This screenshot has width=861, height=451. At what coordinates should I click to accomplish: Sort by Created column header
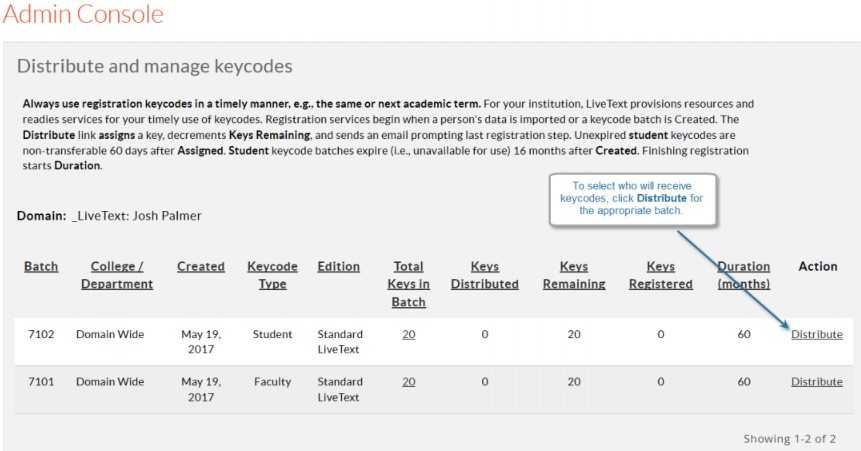[201, 266]
